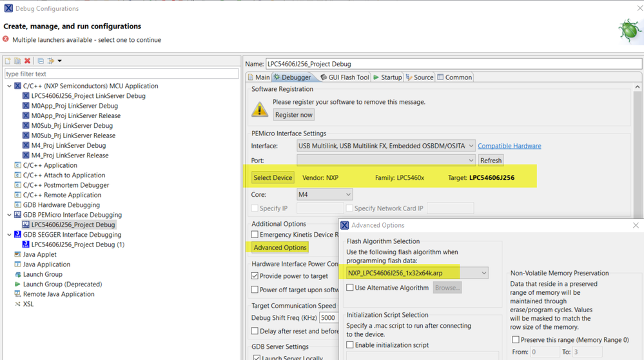
Task: Click the Remote Java Application icon
Action: coord(17,294)
